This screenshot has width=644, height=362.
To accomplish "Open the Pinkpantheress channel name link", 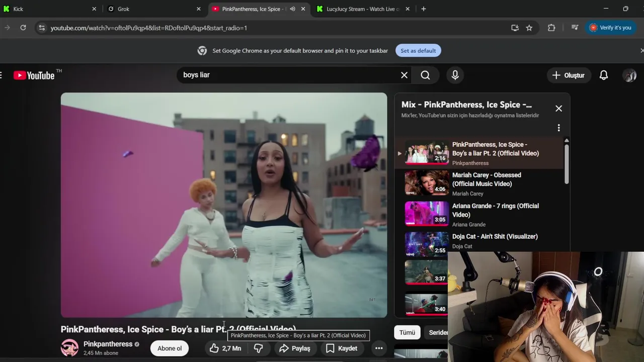I will (108, 344).
